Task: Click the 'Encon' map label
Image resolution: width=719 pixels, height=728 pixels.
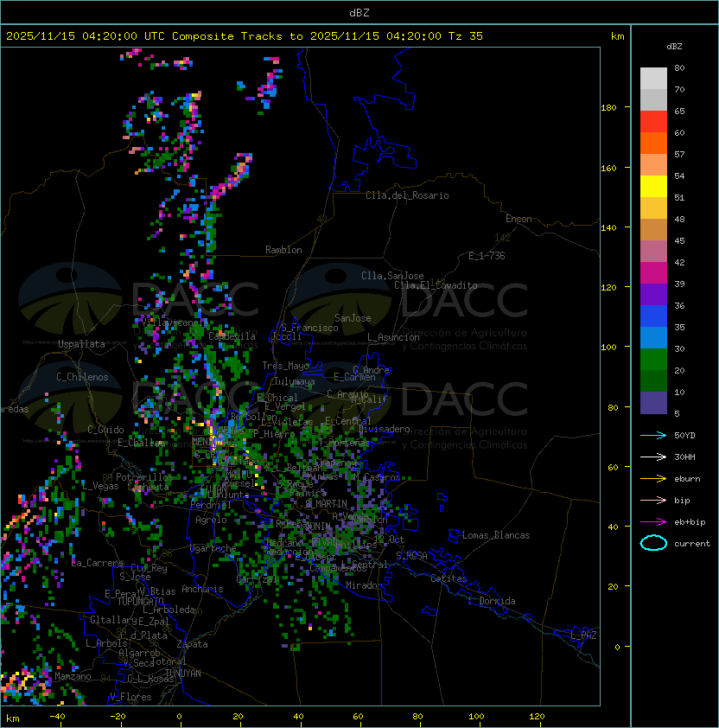Action: pos(519,219)
